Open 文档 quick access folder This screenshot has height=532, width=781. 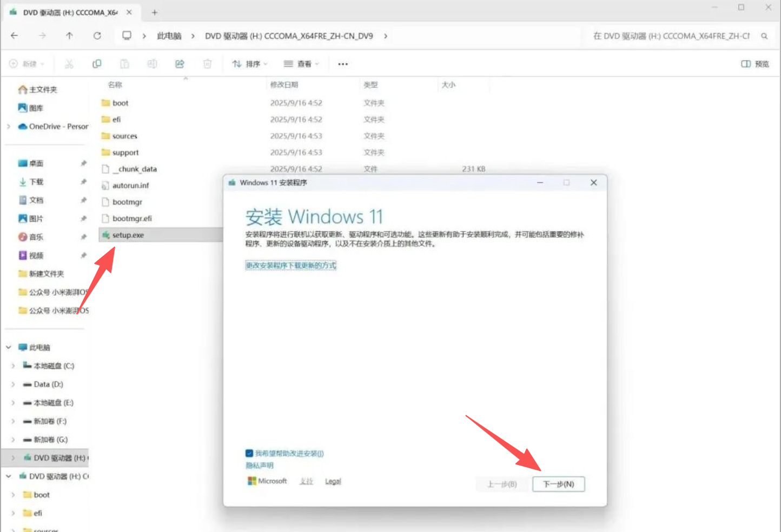tap(31, 200)
